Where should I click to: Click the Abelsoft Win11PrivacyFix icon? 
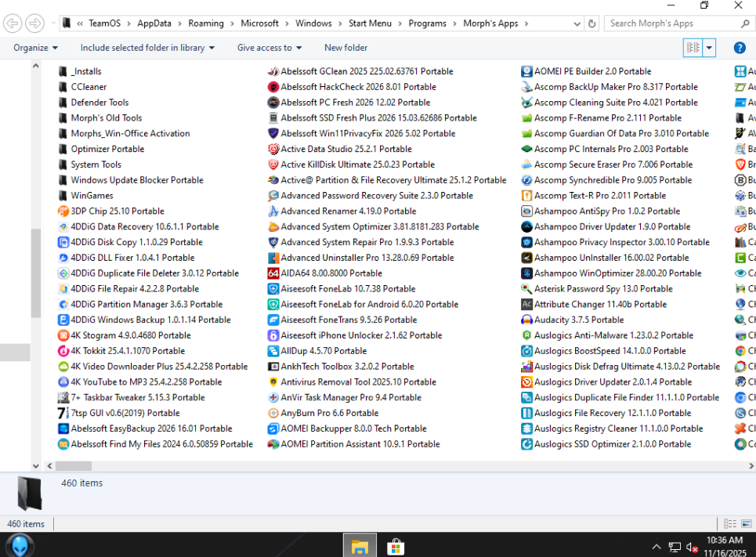pos(273,134)
